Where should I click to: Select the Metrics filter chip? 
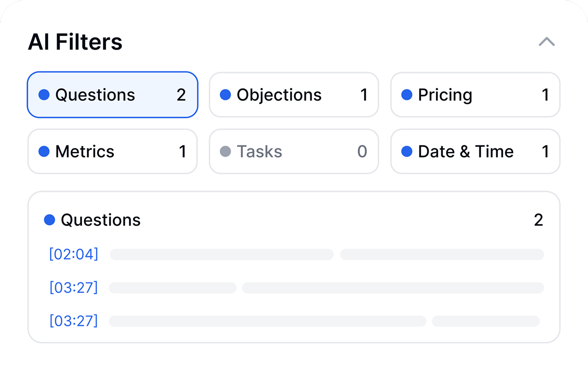click(x=113, y=151)
